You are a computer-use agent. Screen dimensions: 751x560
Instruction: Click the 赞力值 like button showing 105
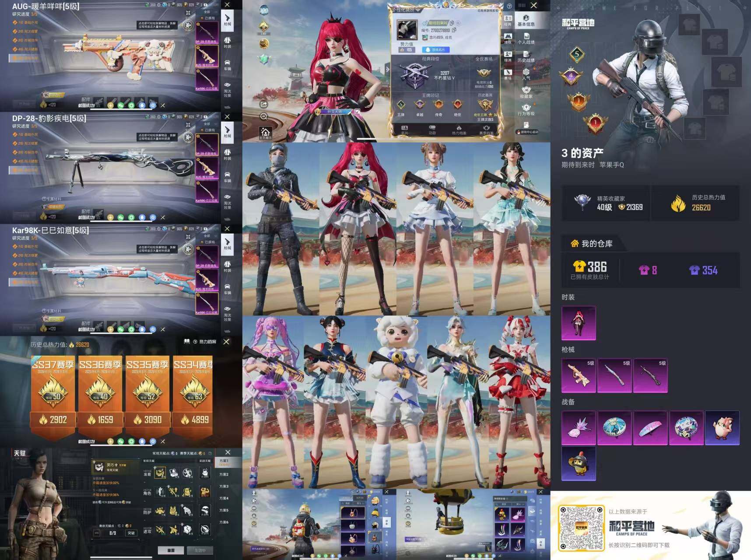pos(406,50)
